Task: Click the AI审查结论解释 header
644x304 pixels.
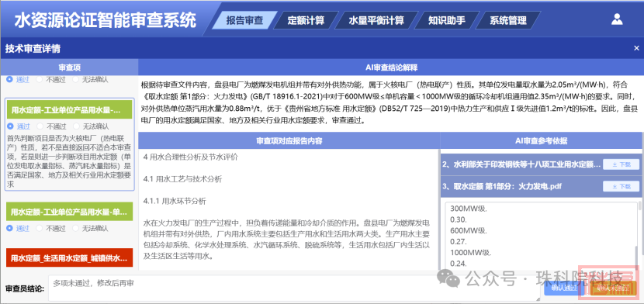Action: click(391, 67)
